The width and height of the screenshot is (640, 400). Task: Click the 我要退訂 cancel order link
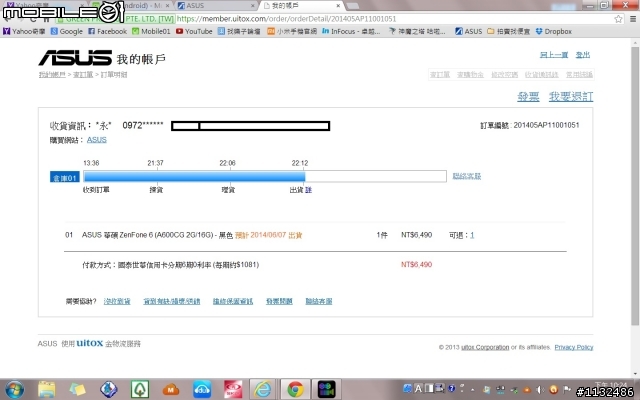[571, 97]
